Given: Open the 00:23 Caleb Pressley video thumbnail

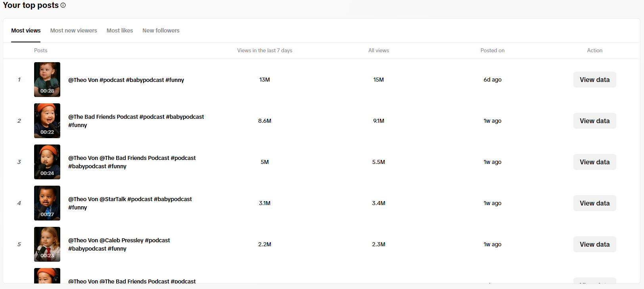Looking at the screenshot, I should [47, 244].
